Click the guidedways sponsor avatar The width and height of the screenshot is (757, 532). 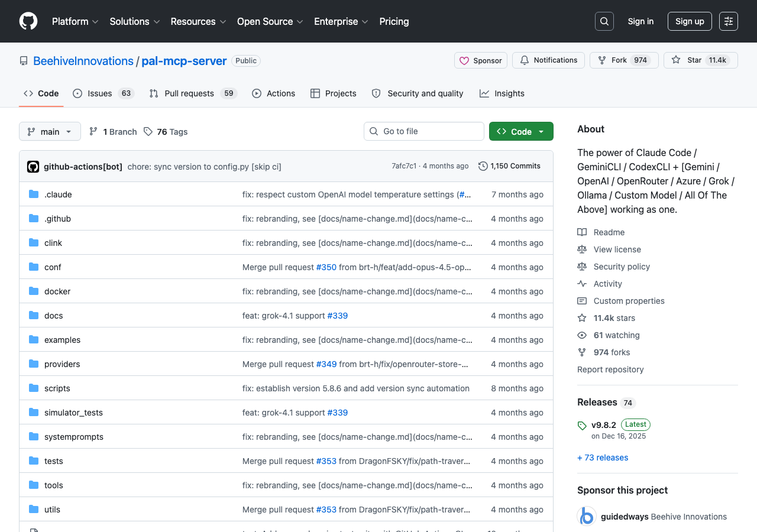(587, 517)
